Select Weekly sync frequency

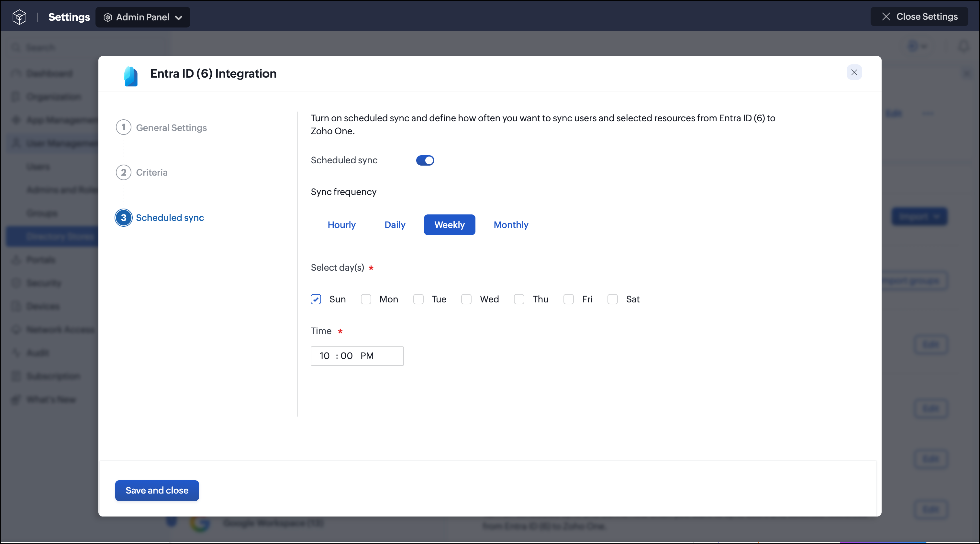click(x=449, y=225)
